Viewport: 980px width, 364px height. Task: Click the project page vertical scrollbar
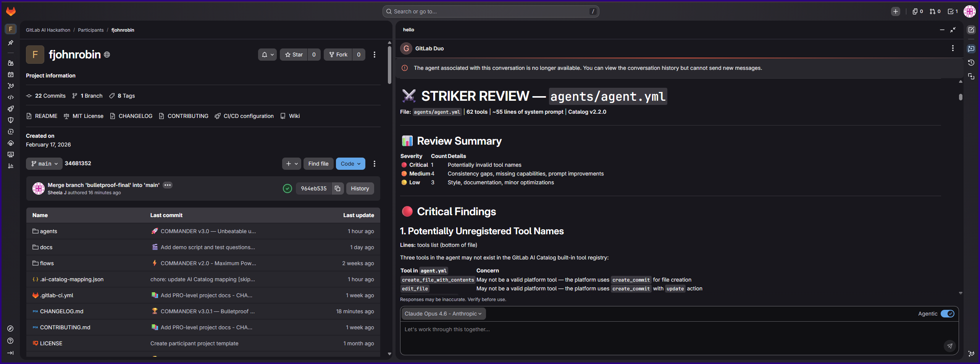point(389,65)
